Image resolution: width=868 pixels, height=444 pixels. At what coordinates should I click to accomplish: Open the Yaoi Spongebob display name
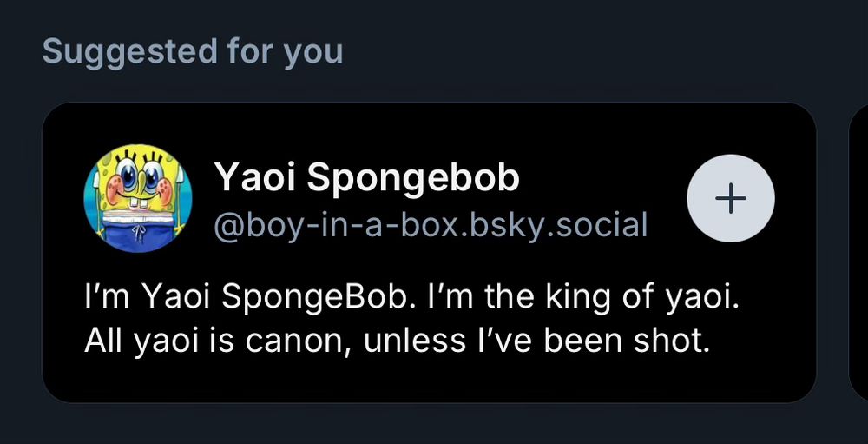coord(366,178)
